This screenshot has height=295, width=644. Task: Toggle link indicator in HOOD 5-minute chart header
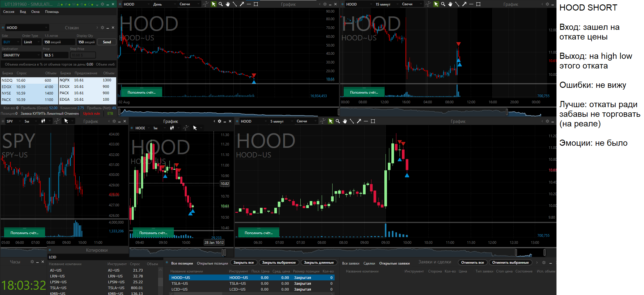coord(237,121)
